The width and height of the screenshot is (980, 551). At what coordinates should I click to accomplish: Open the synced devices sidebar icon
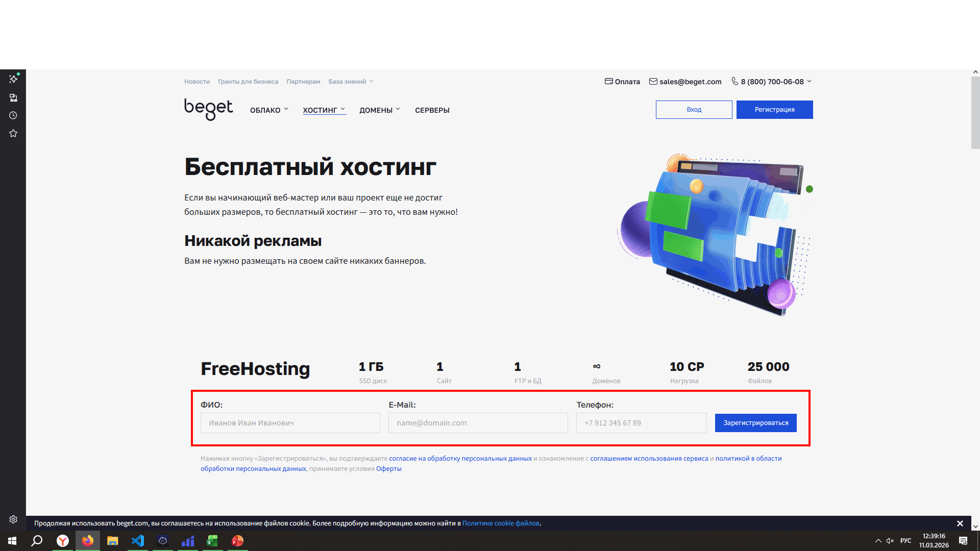(x=13, y=97)
